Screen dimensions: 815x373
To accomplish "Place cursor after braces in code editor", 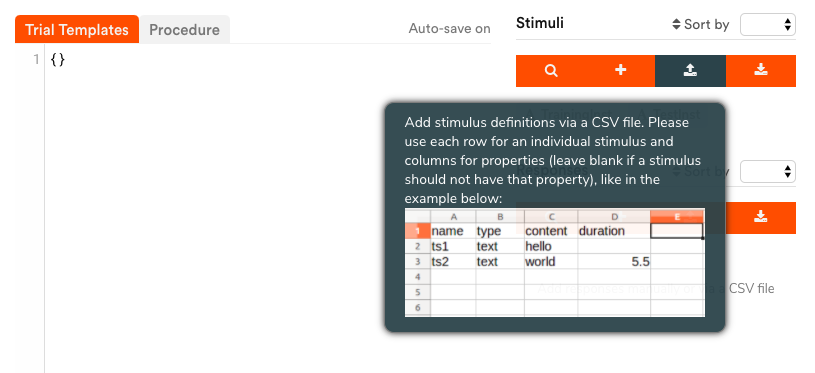I will (x=66, y=60).
